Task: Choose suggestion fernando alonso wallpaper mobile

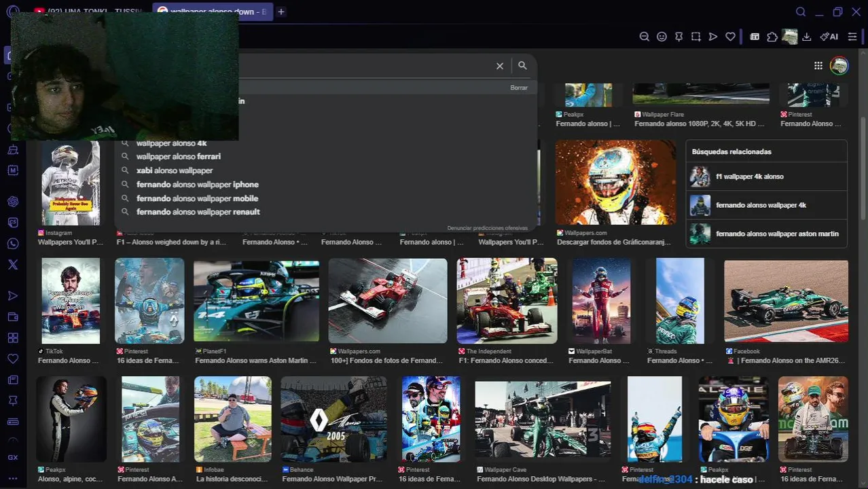Action: 197,198
